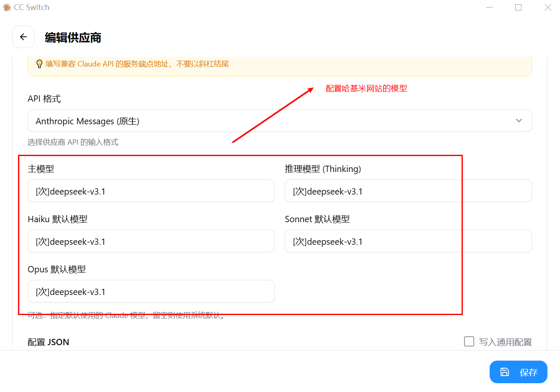Click the "API 格式" label

pos(44,99)
